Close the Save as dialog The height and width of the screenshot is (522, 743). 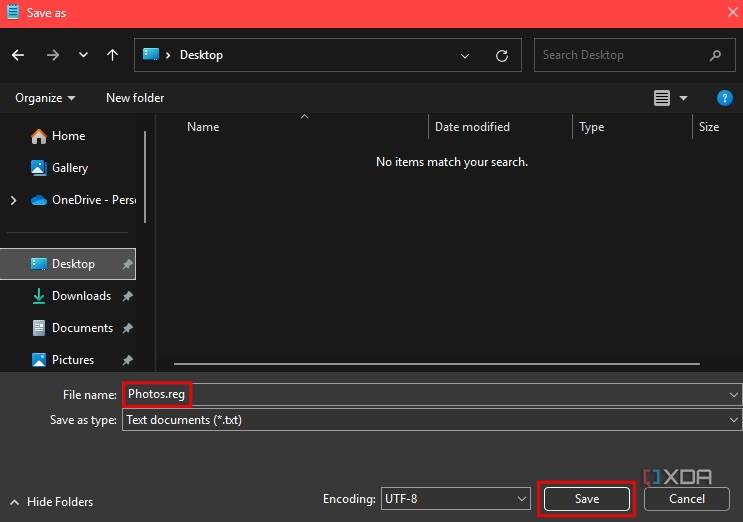[x=733, y=12]
